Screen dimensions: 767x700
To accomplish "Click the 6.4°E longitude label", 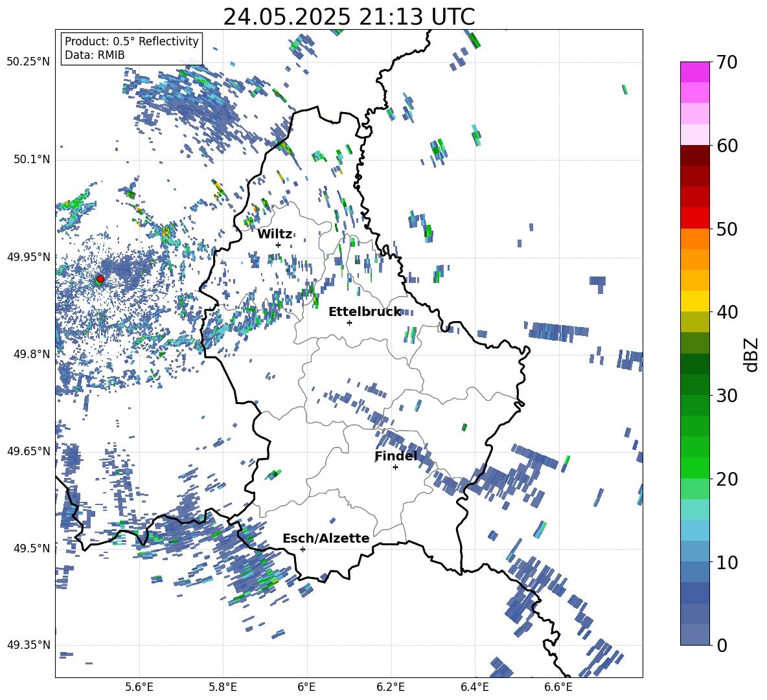I will coord(474,687).
